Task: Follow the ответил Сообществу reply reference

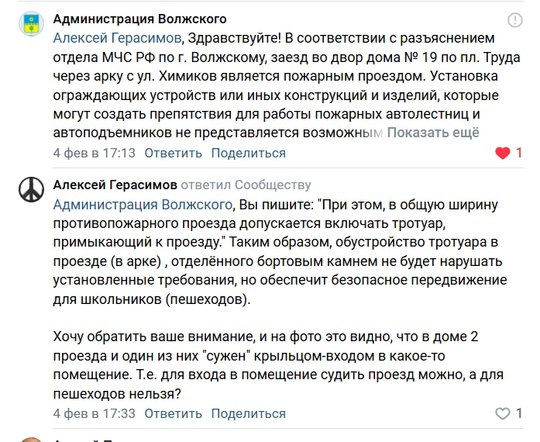Action: pyautogui.click(x=246, y=185)
